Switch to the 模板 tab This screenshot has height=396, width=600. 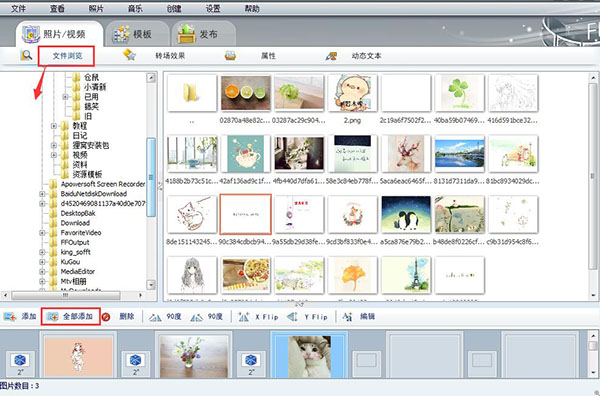137,34
